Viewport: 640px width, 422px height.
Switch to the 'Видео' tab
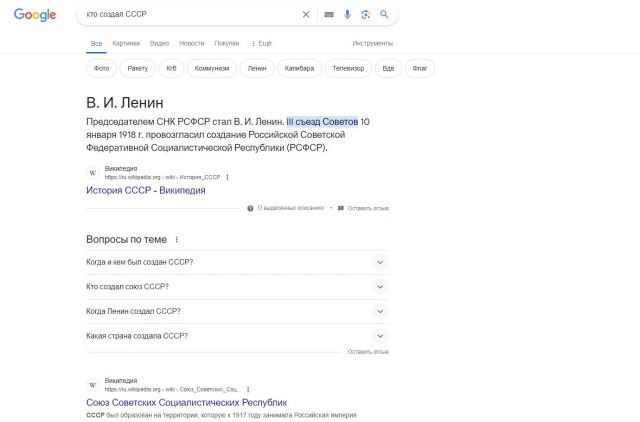(x=159, y=43)
